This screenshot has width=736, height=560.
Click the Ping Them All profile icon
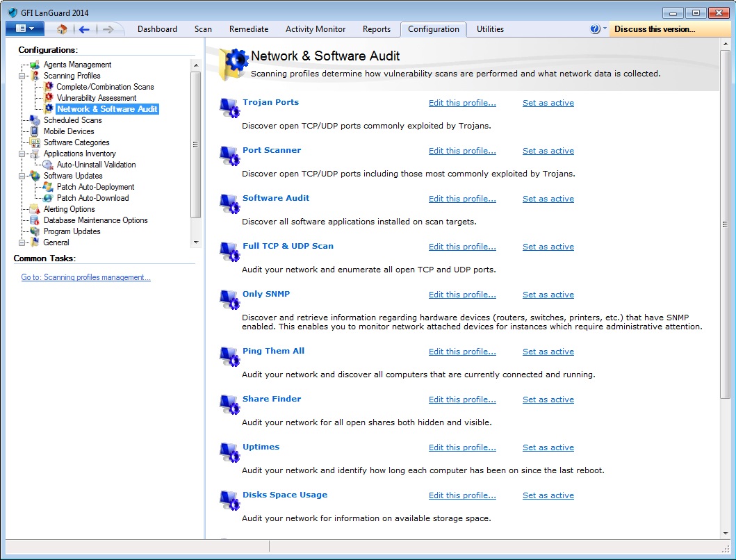coord(230,357)
